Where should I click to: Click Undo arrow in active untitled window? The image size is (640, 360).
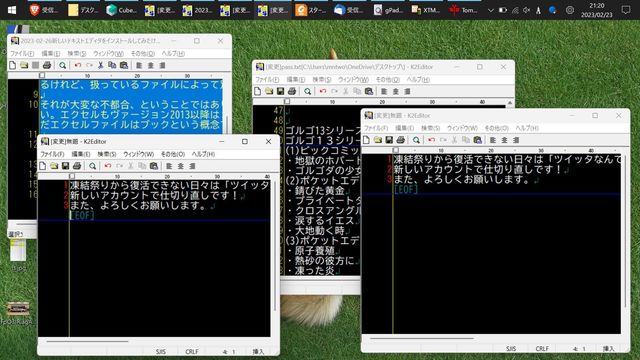click(x=108, y=166)
